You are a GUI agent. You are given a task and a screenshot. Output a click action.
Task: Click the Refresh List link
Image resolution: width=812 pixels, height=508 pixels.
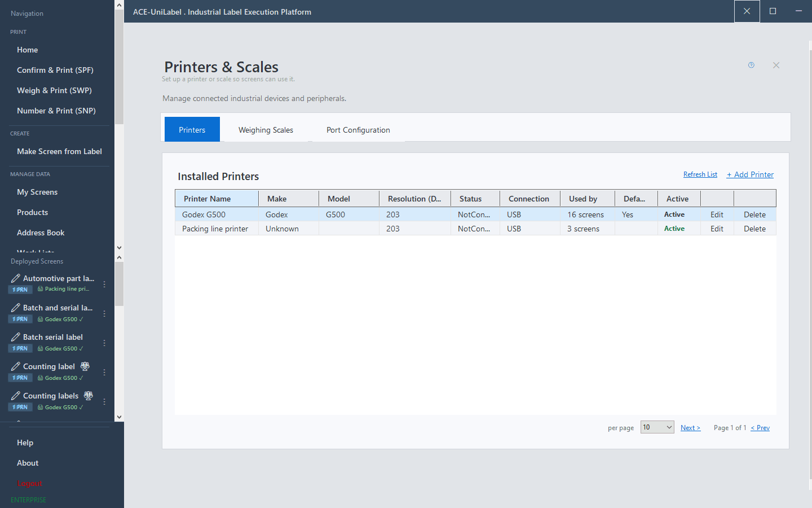point(700,174)
